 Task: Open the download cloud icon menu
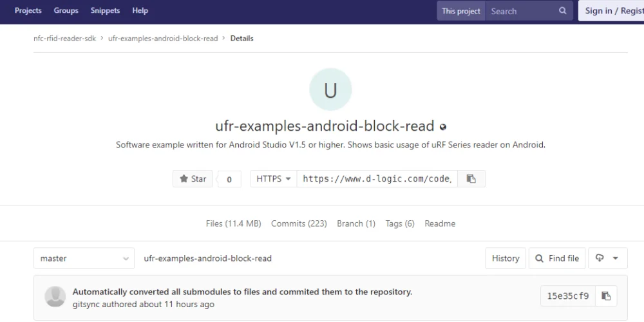click(x=607, y=258)
